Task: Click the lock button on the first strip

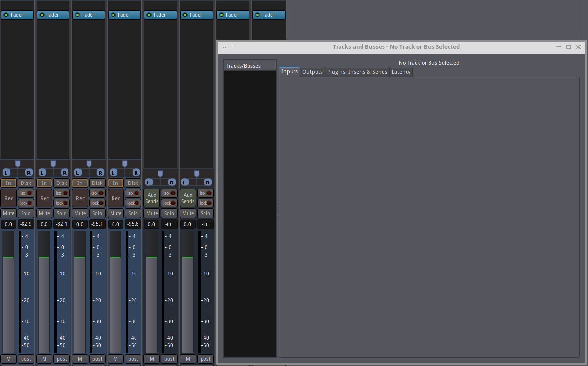Action: coord(26,203)
